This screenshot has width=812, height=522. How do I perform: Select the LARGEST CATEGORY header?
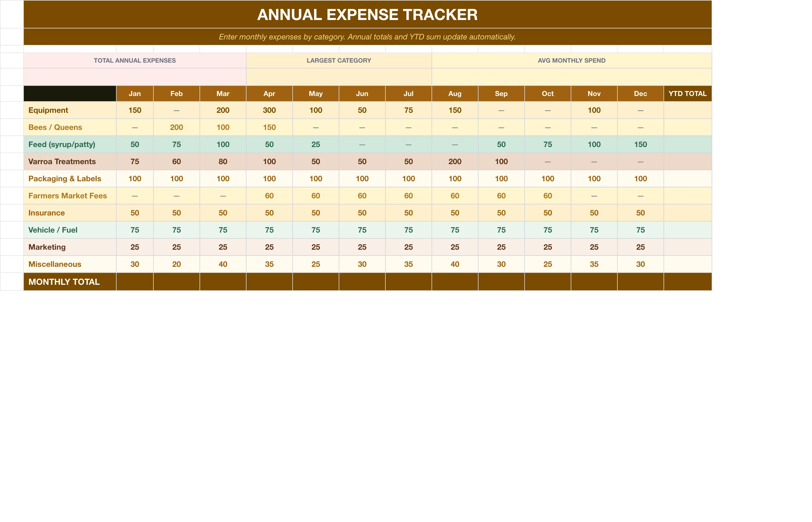tap(338, 60)
